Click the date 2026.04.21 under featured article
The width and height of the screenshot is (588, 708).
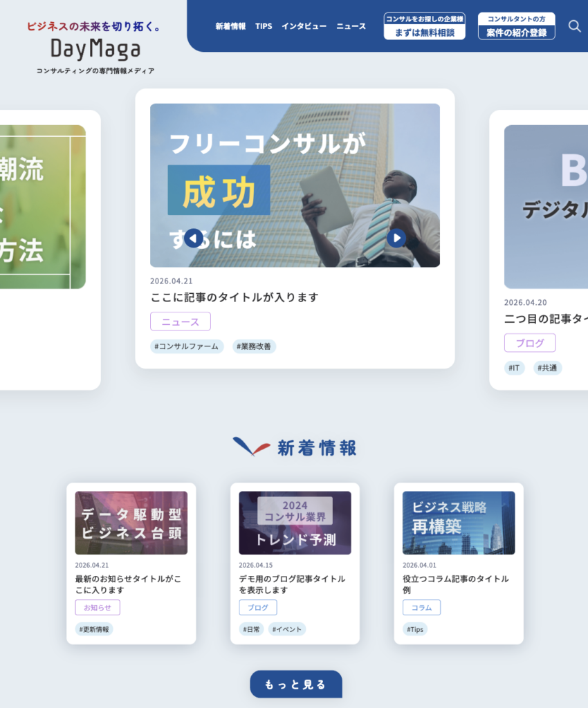click(x=171, y=281)
